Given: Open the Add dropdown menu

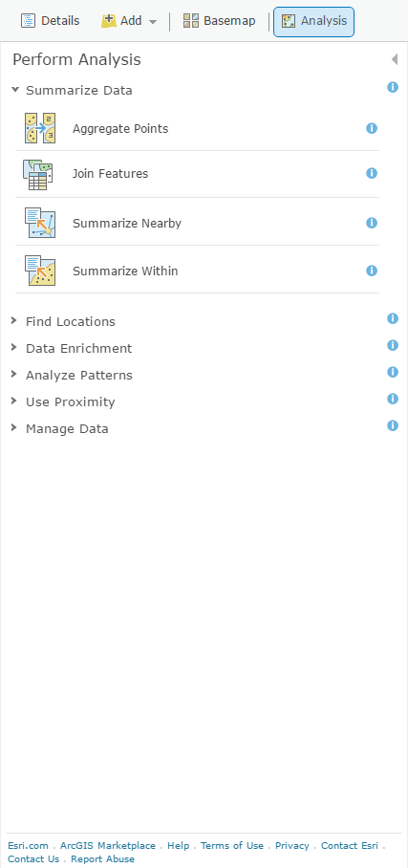Looking at the screenshot, I should [x=129, y=21].
